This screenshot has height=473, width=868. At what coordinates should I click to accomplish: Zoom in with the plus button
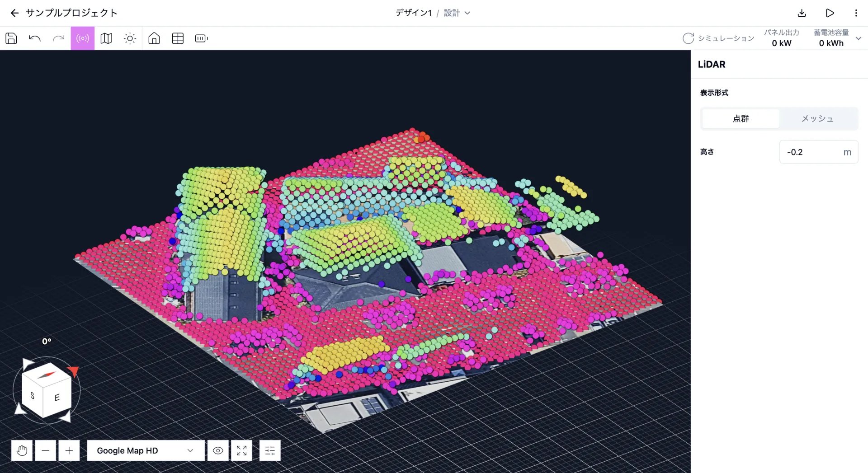coord(69,450)
